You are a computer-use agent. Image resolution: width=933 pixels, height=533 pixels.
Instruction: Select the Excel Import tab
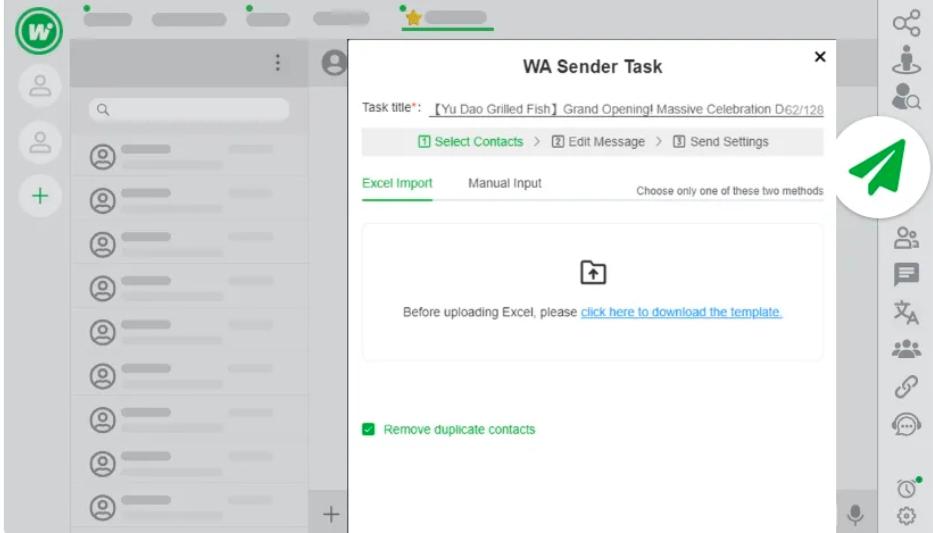pyautogui.click(x=397, y=184)
